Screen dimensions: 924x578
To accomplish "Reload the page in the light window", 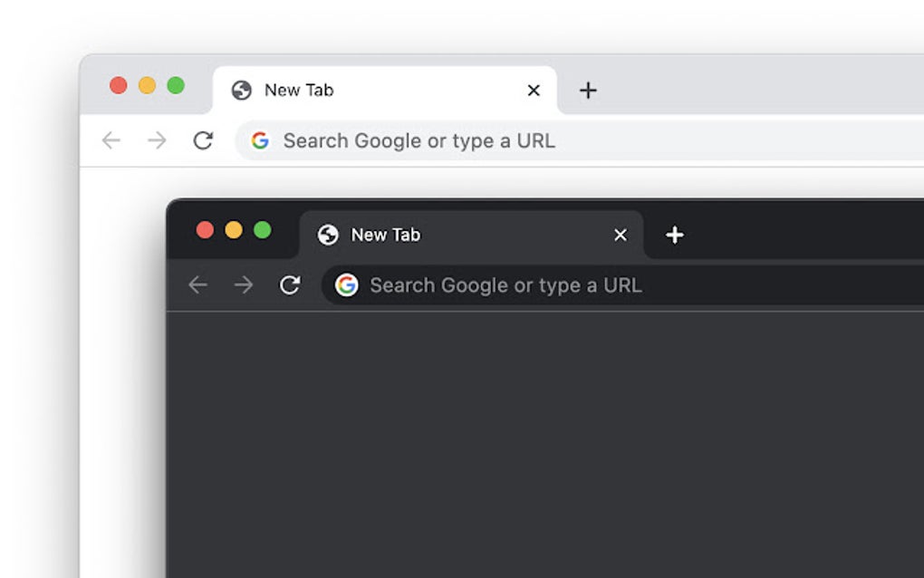I will pyautogui.click(x=203, y=140).
